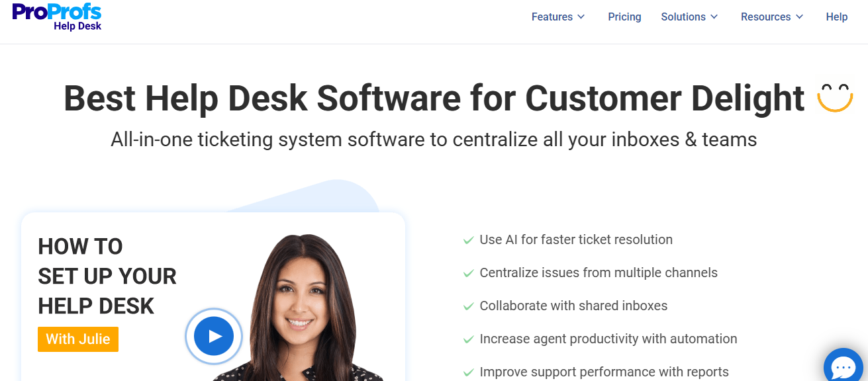Image resolution: width=868 pixels, height=381 pixels.
Task: Click checkmark beside 'Improve support performance'
Action: (468, 372)
